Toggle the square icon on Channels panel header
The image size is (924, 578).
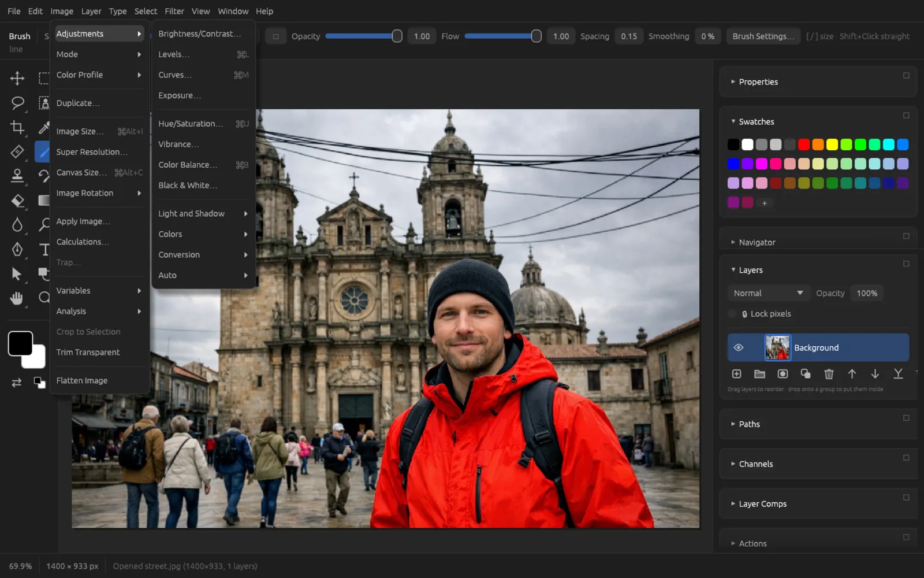coord(906,458)
